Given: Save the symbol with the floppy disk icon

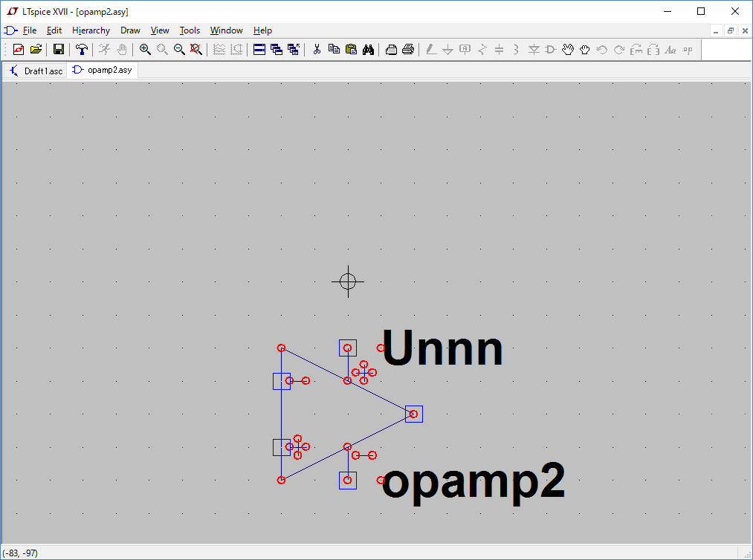Looking at the screenshot, I should (58, 50).
